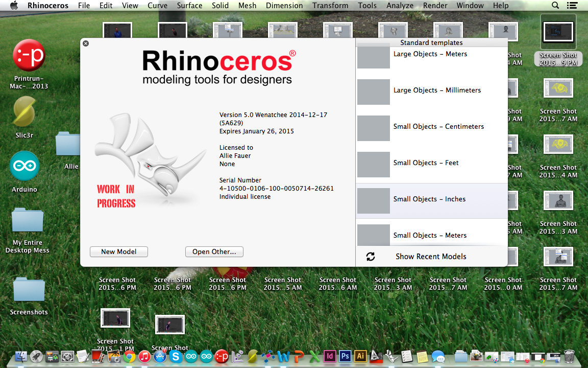Viewport: 588px width, 368px height.
Task: Open the Analyze menu
Action: pyautogui.click(x=400, y=5)
